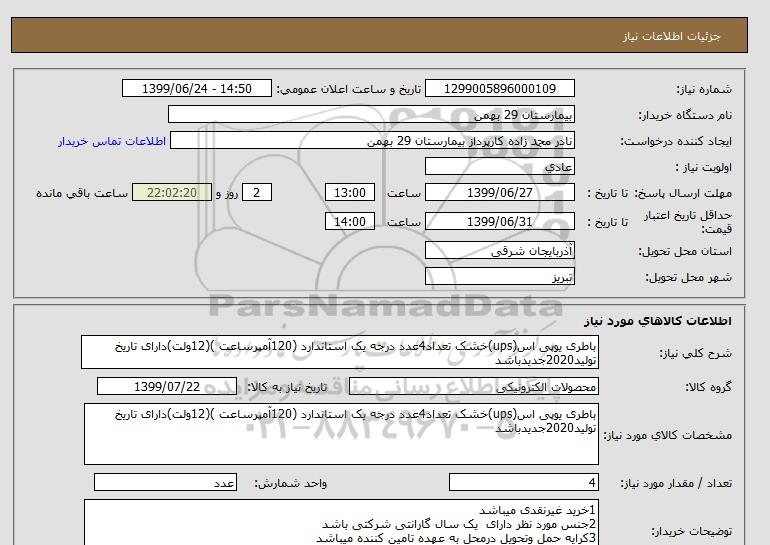Click the header جزئیات اطلاعات نیاز
770x545 pixels.
(671, 36)
